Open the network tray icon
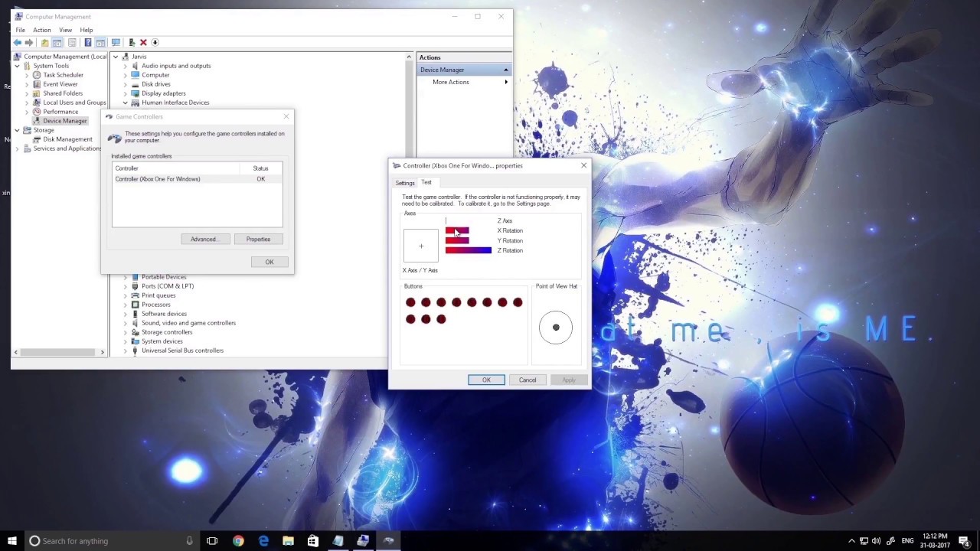Viewport: 980px width, 551px height. tap(864, 541)
